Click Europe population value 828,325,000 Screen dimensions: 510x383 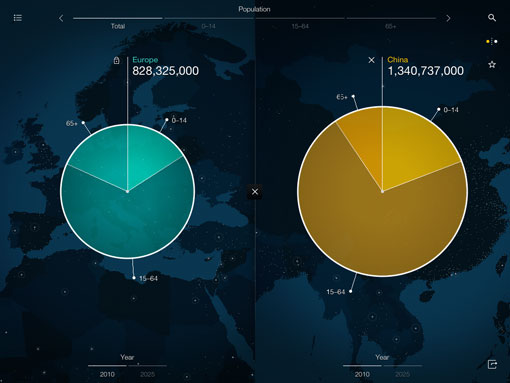point(165,71)
